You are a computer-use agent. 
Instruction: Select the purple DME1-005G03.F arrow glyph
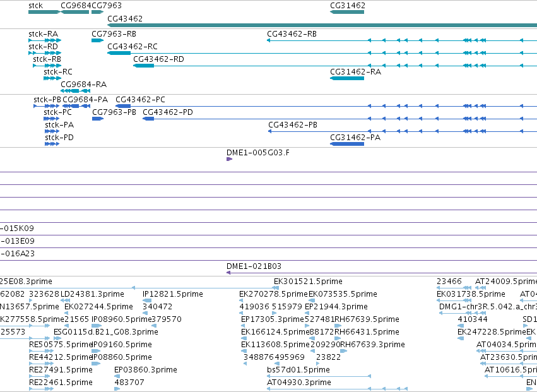(x=230, y=159)
